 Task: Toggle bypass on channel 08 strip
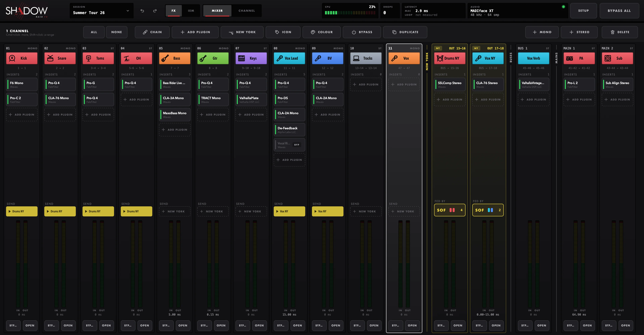click(281, 325)
